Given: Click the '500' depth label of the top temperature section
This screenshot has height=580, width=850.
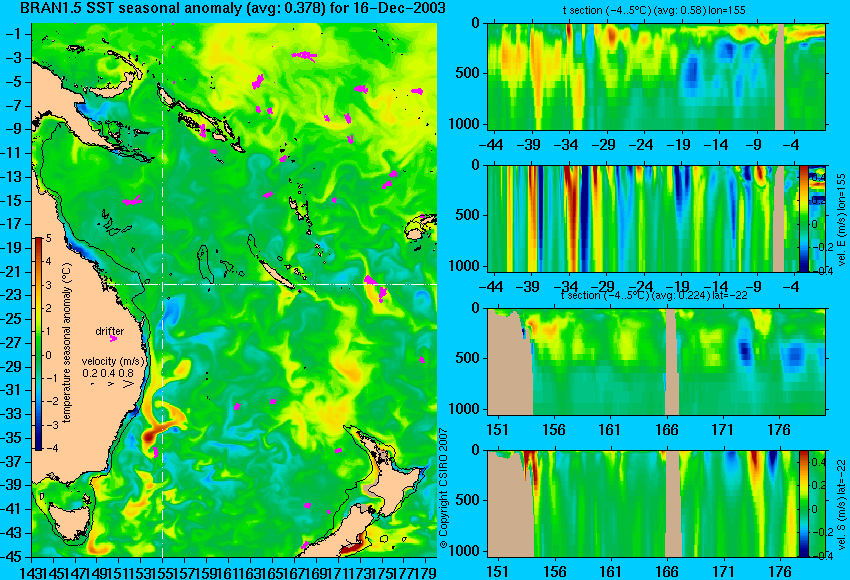Looking at the screenshot, I should click(467, 74).
